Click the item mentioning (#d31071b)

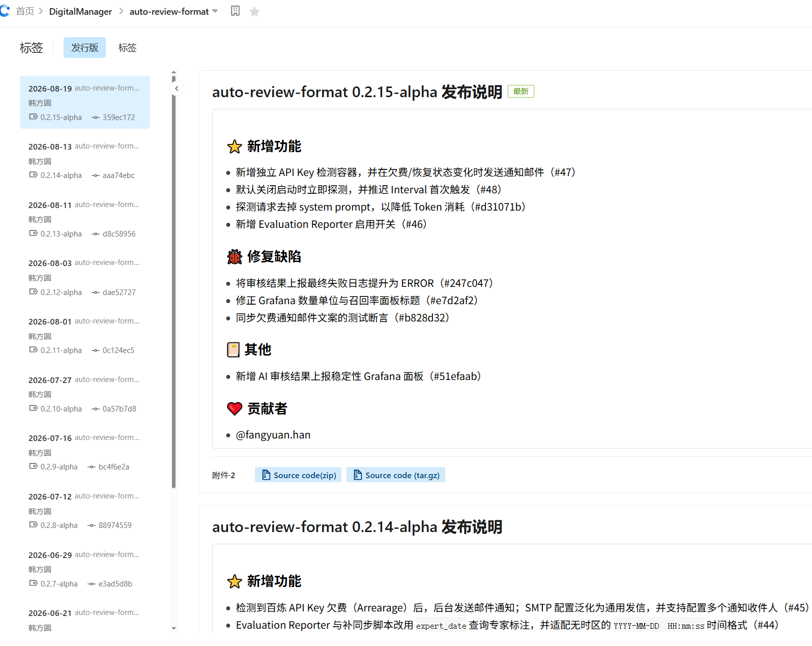[381, 207]
